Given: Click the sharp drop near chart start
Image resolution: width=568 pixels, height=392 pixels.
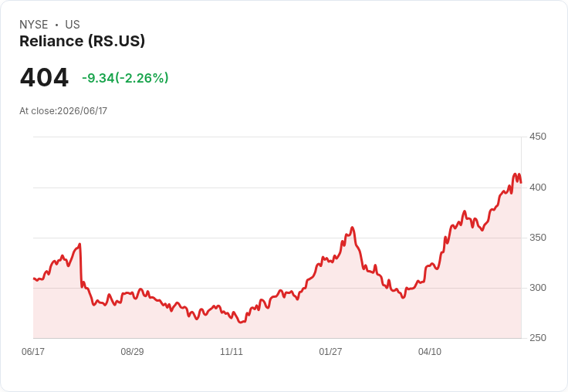Looking at the screenshot, I should click(x=80, y=265).
